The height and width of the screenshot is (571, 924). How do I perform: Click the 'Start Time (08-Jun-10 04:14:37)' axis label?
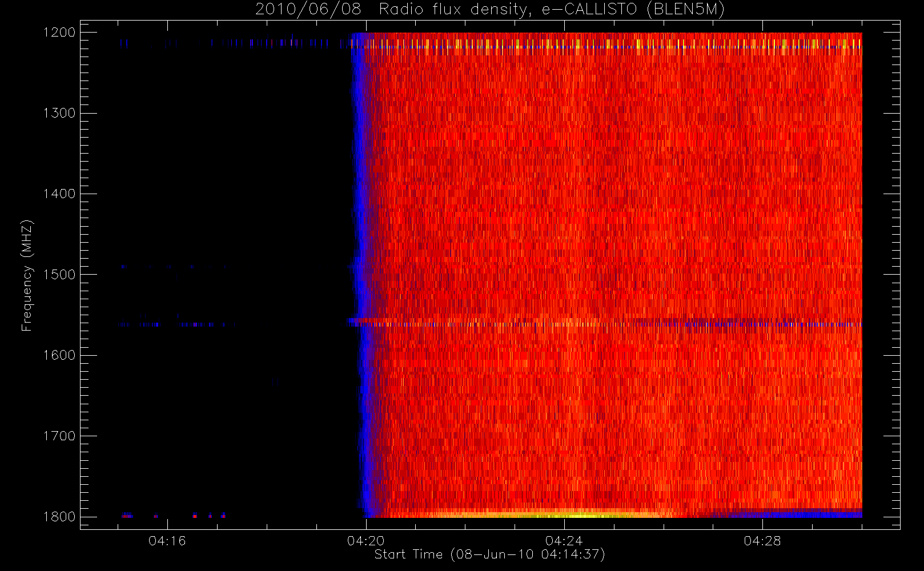pos(490,554)
